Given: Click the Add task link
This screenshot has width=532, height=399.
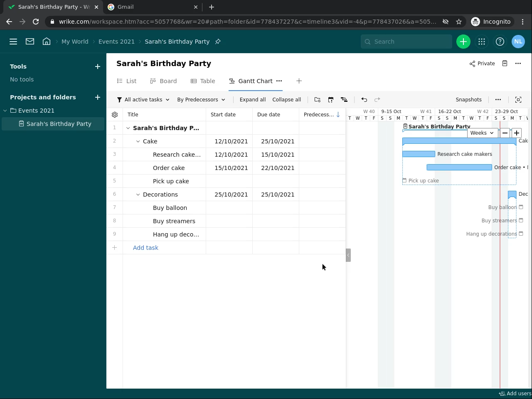Looking at the screenshot, I should tap(145, 248).
